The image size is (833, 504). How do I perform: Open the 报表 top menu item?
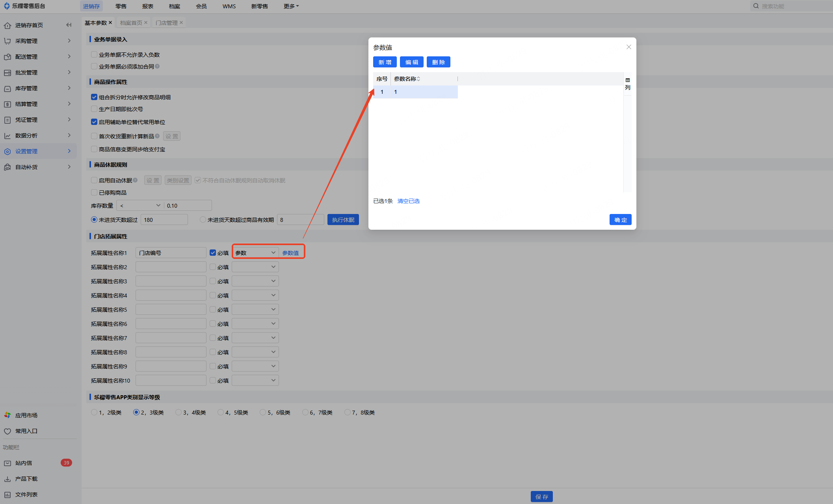(x=148, y=6)
